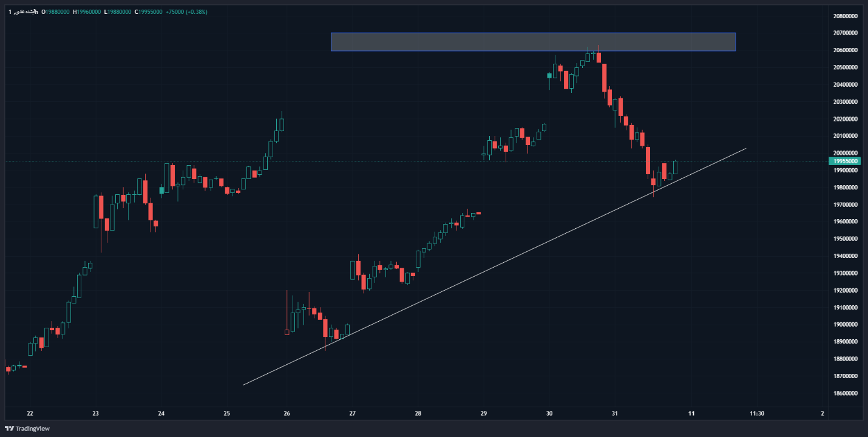Click the 20800000 price axis label
Screen dimensions: 868x437
pos(846,16)
